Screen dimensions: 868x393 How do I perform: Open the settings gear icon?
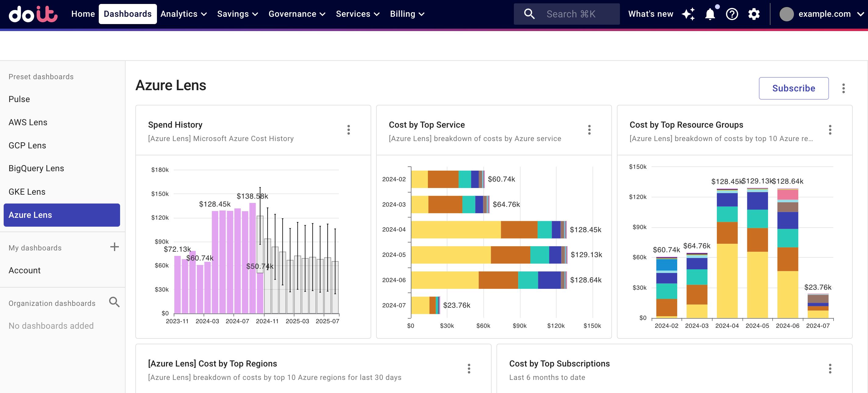coord(754,14)
